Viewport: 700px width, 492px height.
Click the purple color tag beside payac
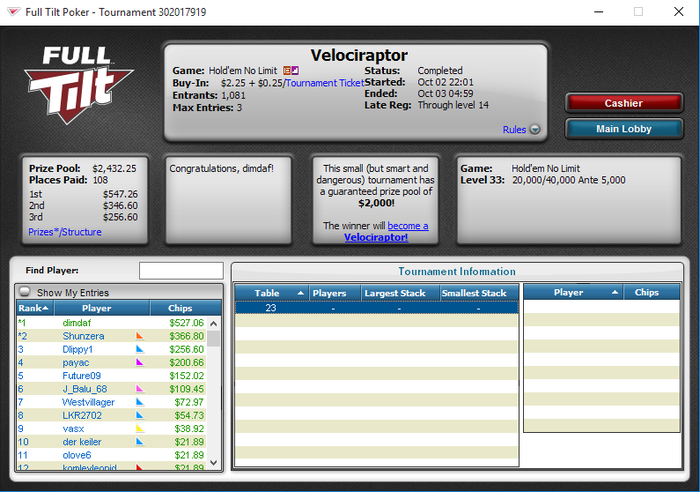click(140, 362)
